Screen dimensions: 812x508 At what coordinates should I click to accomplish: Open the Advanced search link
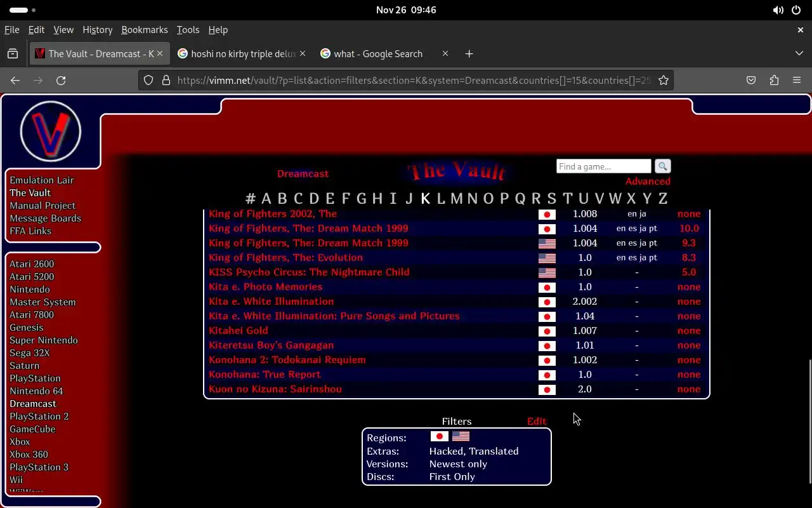[648, 182]
